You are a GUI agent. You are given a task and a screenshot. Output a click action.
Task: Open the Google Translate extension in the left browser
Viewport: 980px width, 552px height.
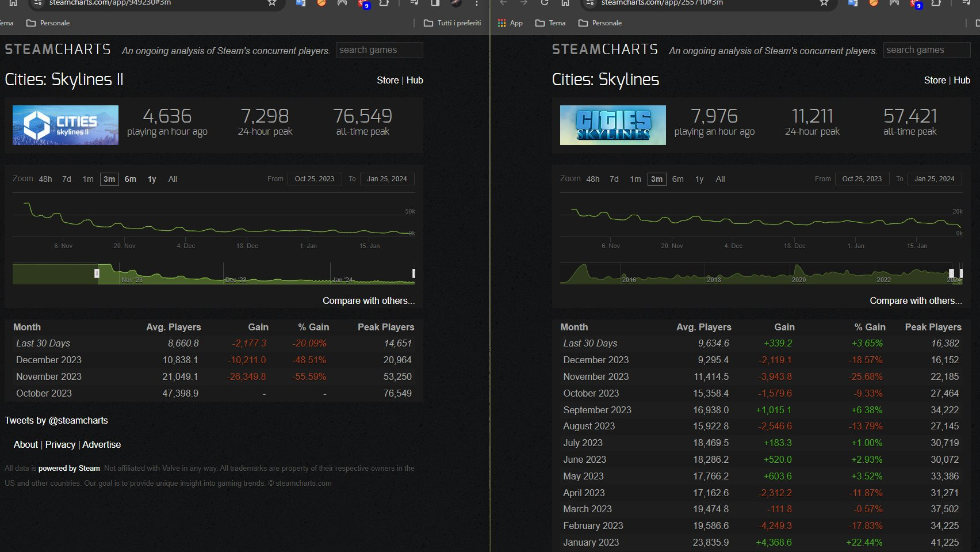pos(300,3)
